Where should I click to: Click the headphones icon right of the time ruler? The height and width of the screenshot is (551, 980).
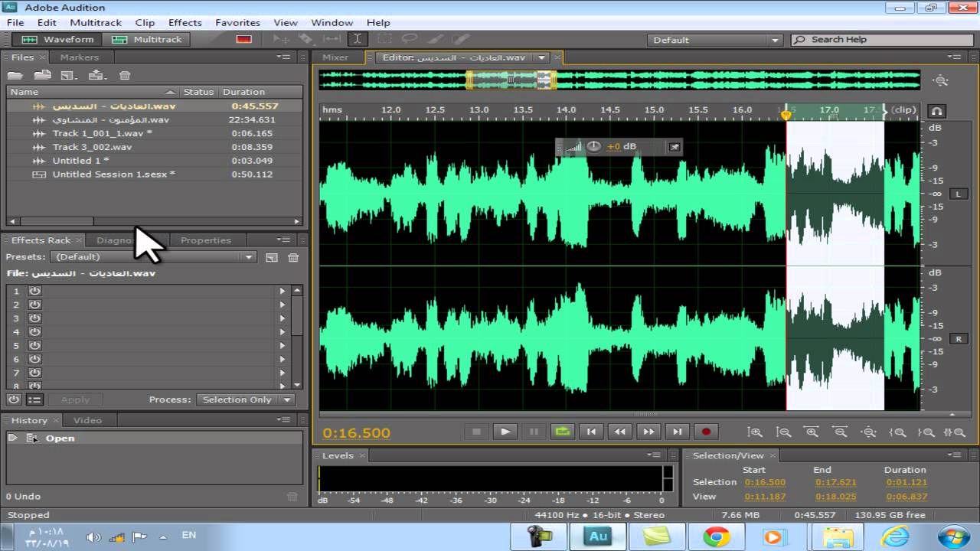point(936,110)
